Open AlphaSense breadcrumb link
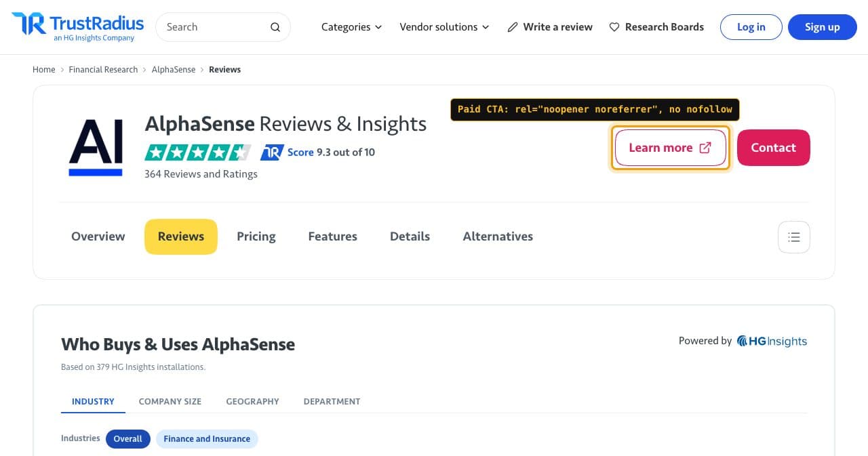This screenshot has width=868, height=456. 174,70
